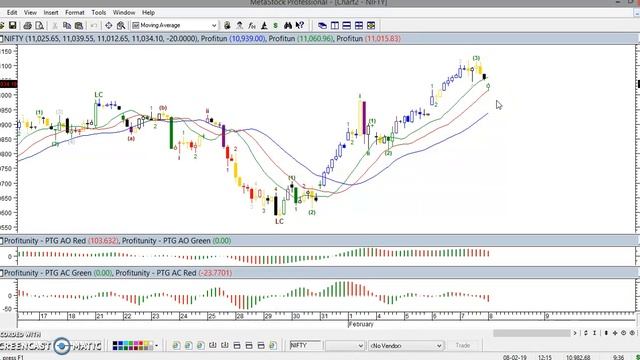Click the Cut scissors icon
Screen dimensions: 640x360
55,25
